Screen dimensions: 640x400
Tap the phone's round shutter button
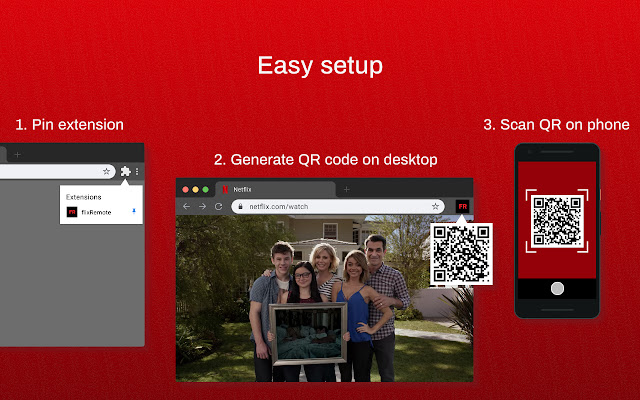(x=557, y=289)
